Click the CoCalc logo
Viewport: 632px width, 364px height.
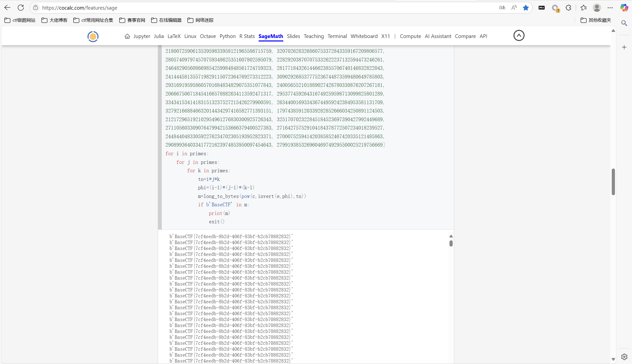pos(93,37)
